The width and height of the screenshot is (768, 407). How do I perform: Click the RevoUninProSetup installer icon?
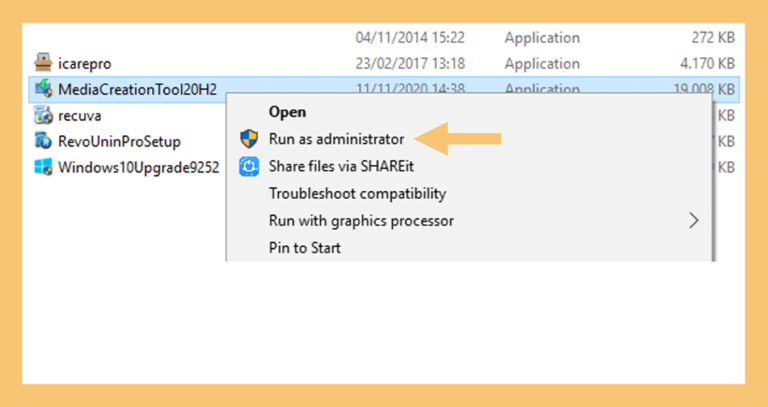tap(43, 141)
